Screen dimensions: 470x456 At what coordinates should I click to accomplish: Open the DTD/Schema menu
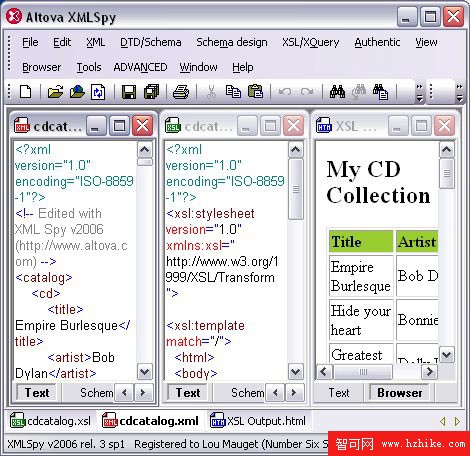(151, 42)
